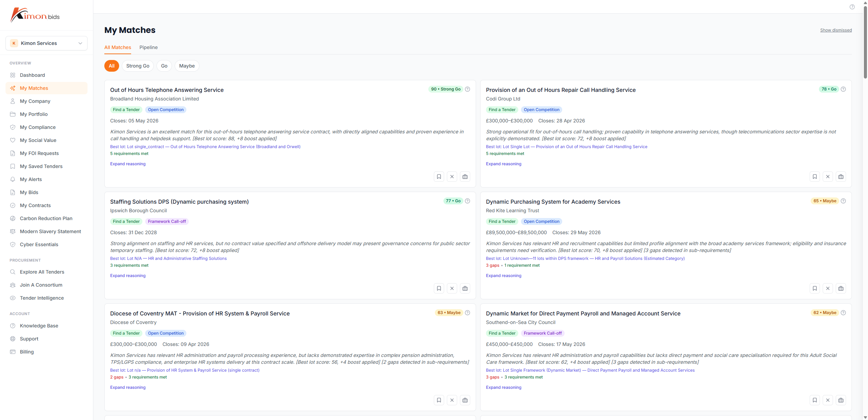Expand reasoning for Codi Group Ltd tender

504,164
